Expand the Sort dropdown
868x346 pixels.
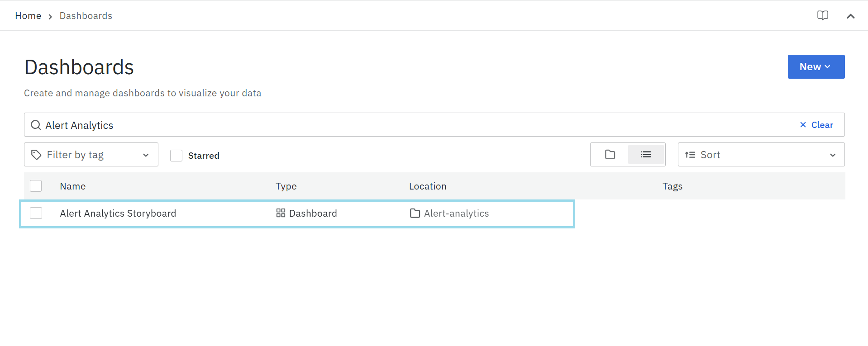tap(761, 155)
